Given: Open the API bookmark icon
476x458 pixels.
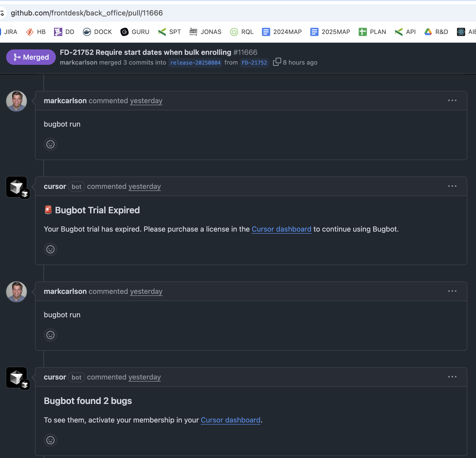Looking at the screenshot, I should [x=399, y=32].
